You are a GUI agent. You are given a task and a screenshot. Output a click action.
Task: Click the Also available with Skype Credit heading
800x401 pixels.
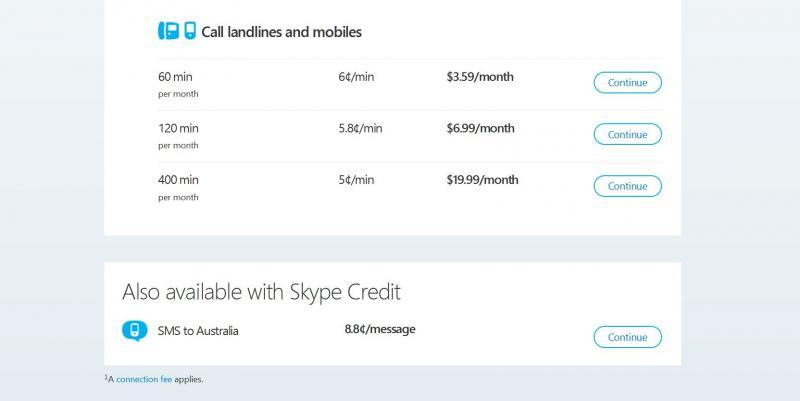(262, 292)
